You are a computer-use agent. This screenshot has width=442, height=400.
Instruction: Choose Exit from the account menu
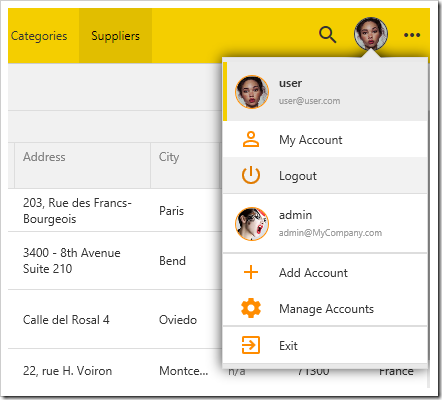[x=325, y=345]
